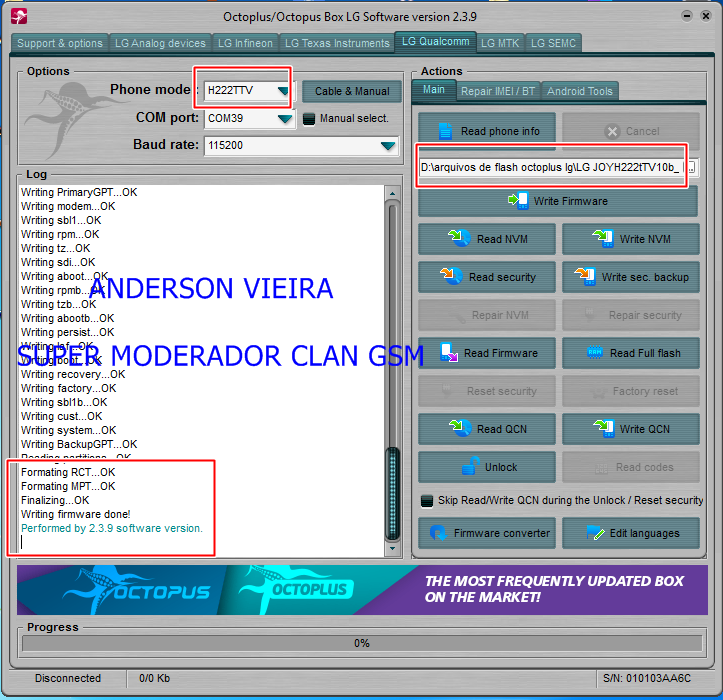This screenshot has width=723, height=700.
Task: Click the firmware file path field
Action: point(550,167)
